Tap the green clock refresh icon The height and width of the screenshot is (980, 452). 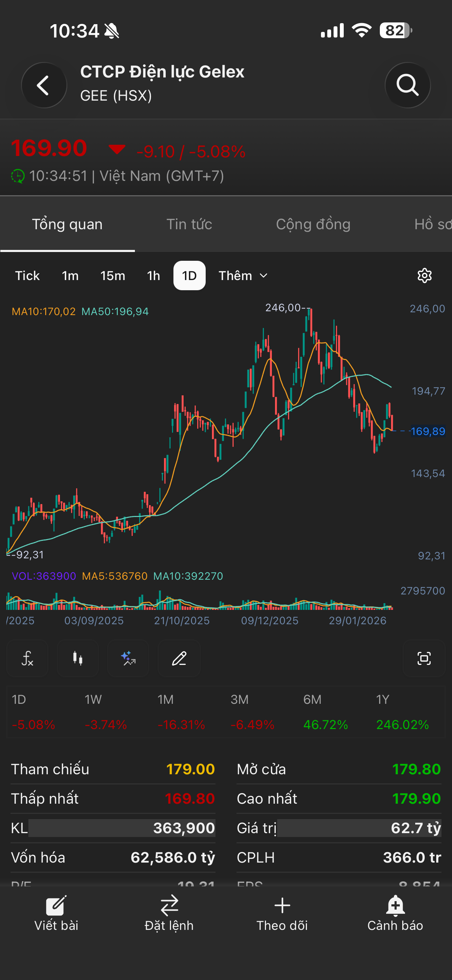click(18, 176)
